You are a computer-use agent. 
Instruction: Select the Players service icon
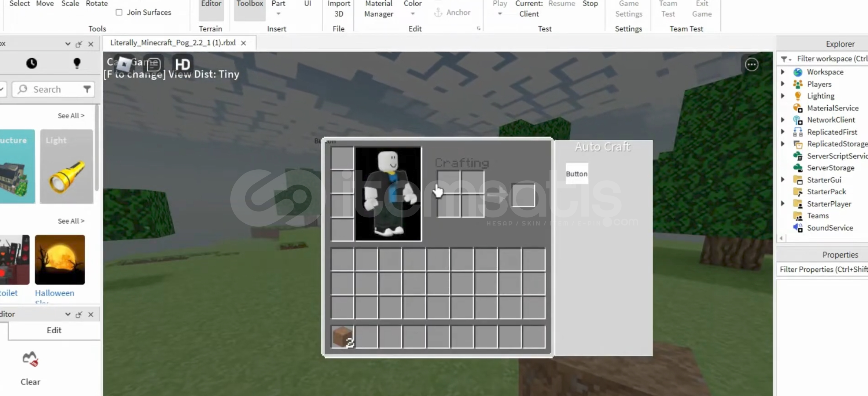(798, 84)
